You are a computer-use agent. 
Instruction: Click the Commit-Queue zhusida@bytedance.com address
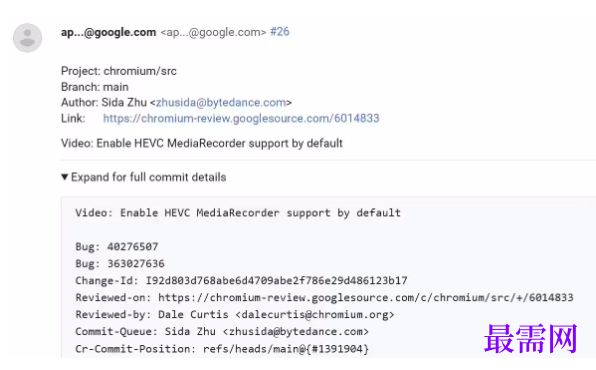295,332
